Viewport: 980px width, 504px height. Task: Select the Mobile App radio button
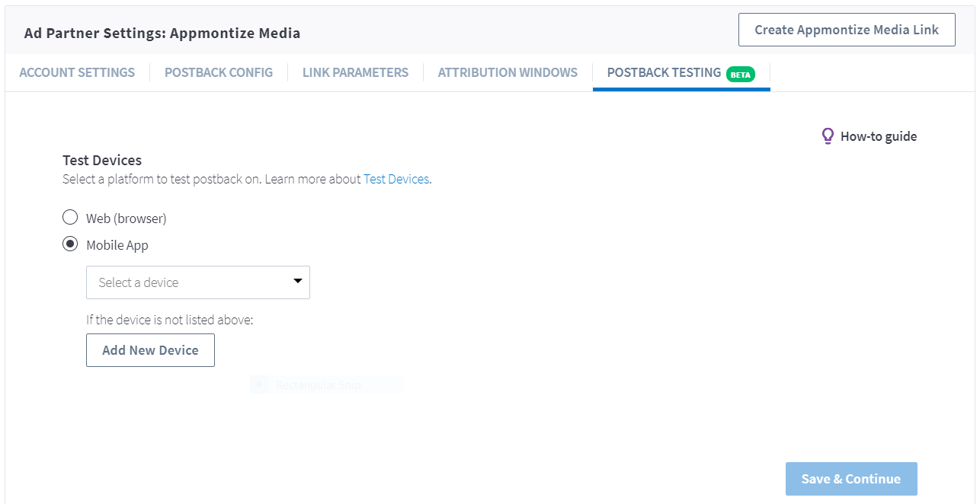coord(70,244)
